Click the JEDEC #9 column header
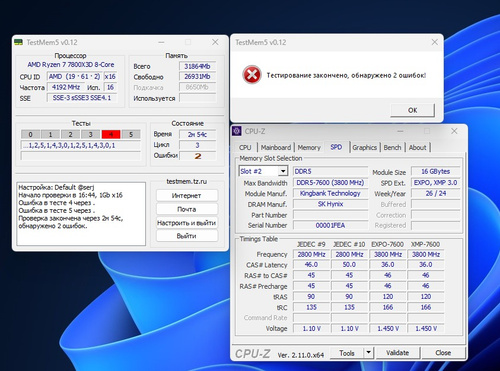Viewport: 500px width, 371px height. point(311,244)
